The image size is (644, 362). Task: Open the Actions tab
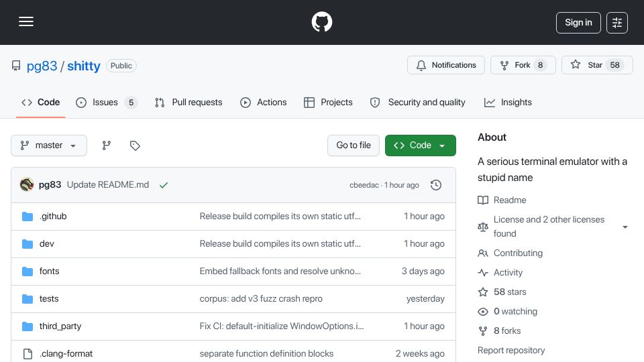[x=263, y=102]
